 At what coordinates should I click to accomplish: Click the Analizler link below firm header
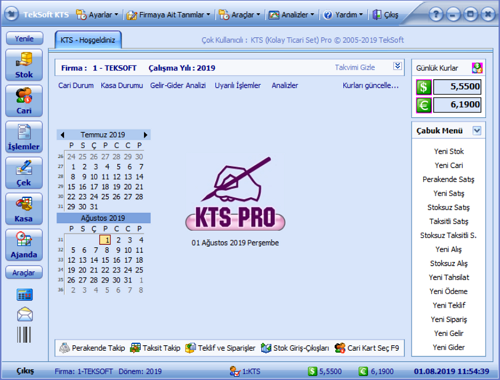(285, 86)
